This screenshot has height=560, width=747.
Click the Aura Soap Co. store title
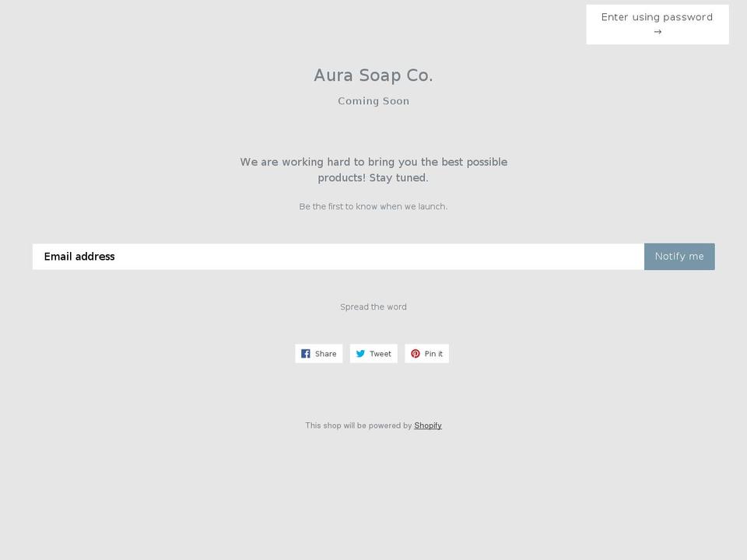coord(373,75)
